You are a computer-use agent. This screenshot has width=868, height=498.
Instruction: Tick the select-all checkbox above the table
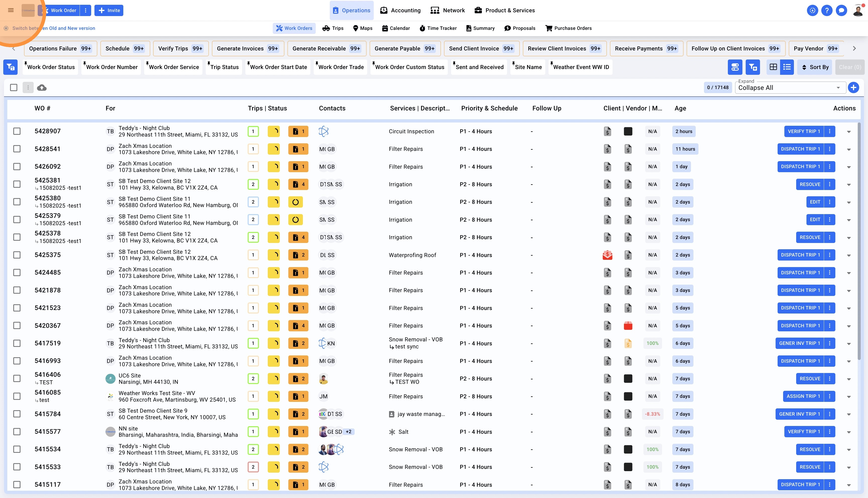pos(14,88)
